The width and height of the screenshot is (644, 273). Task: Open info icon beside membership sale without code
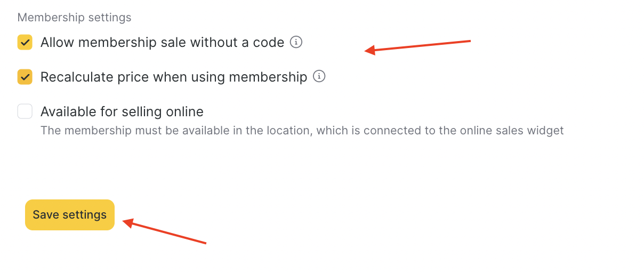tap(296, 42)
